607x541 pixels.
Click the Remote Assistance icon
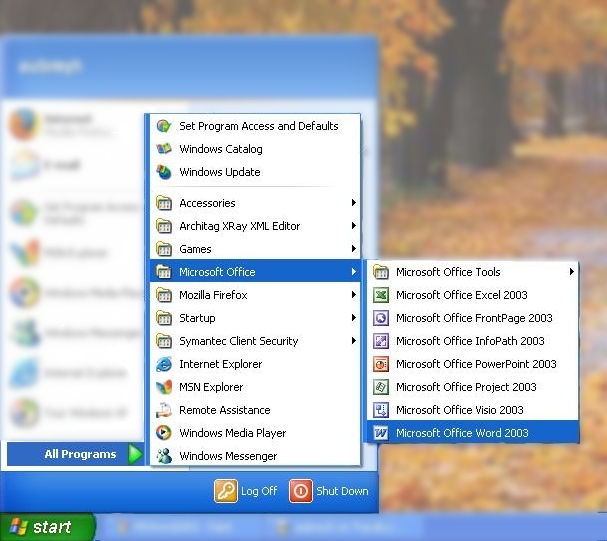click(x=164, y=410)
